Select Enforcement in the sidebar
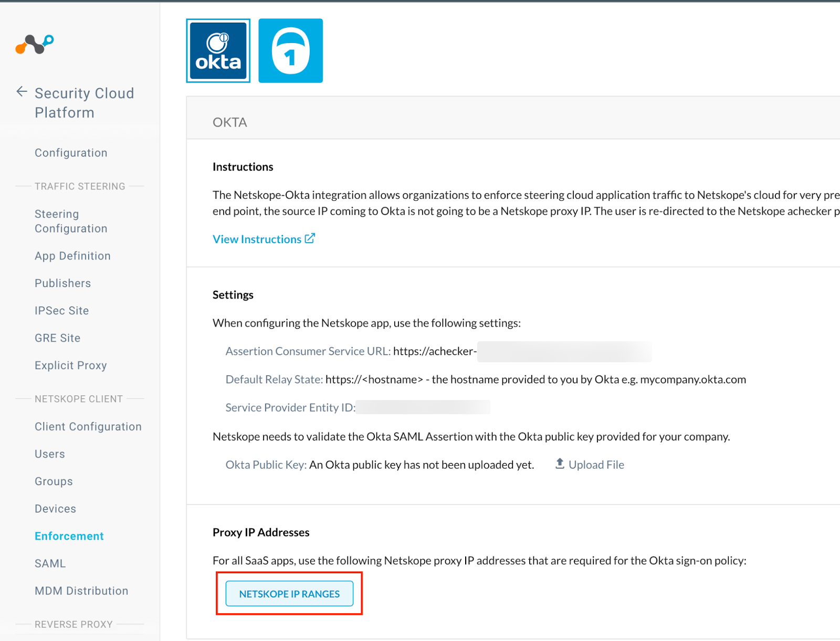The width and height of the screenshot is (840, 641). pyautogui.click(x=69, y=535)
